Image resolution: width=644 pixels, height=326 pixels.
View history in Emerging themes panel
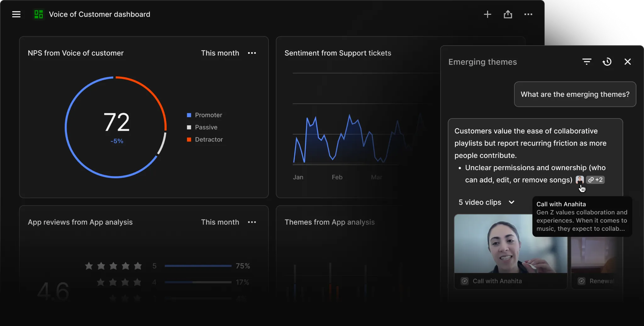pos(607,62)
